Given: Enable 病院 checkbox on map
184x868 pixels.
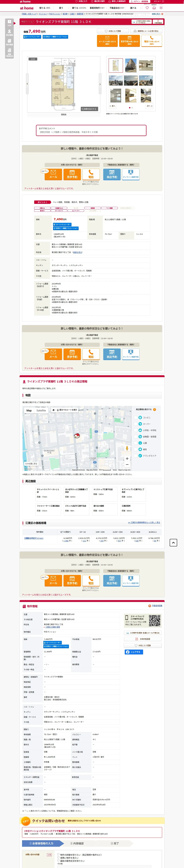Looking at the screenshot, I should [x=136, y=449].
